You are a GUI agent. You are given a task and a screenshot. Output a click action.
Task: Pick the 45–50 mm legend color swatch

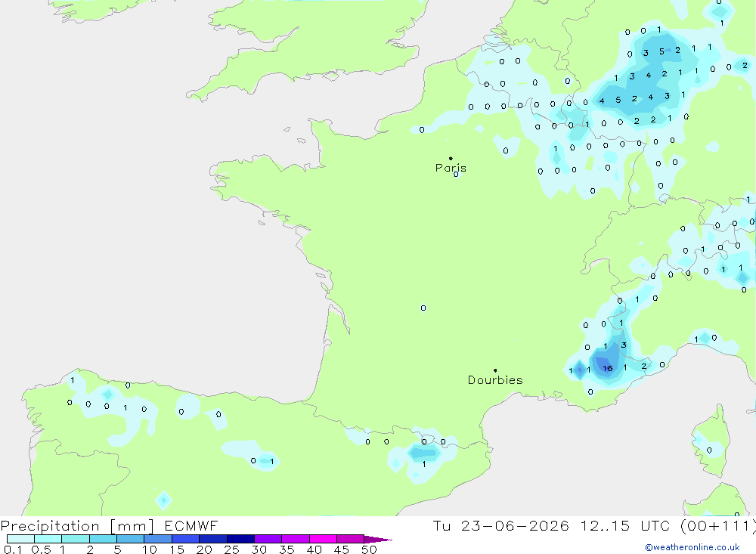(351, 539)
